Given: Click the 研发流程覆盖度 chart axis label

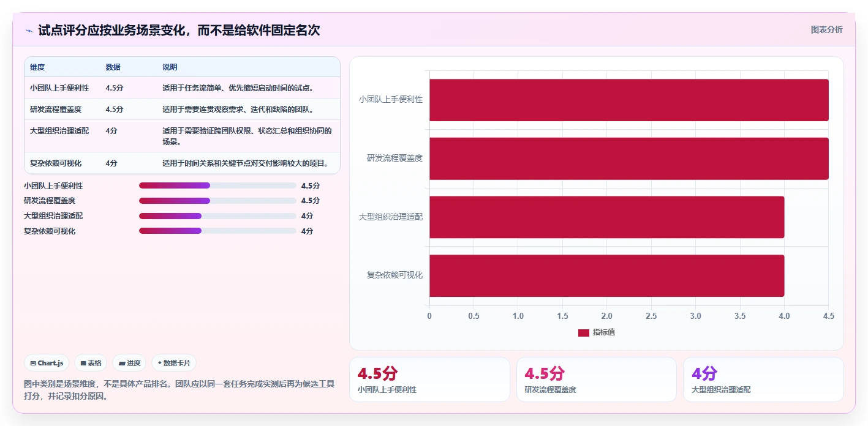Looking at the screenshot, I should [394, 158].
